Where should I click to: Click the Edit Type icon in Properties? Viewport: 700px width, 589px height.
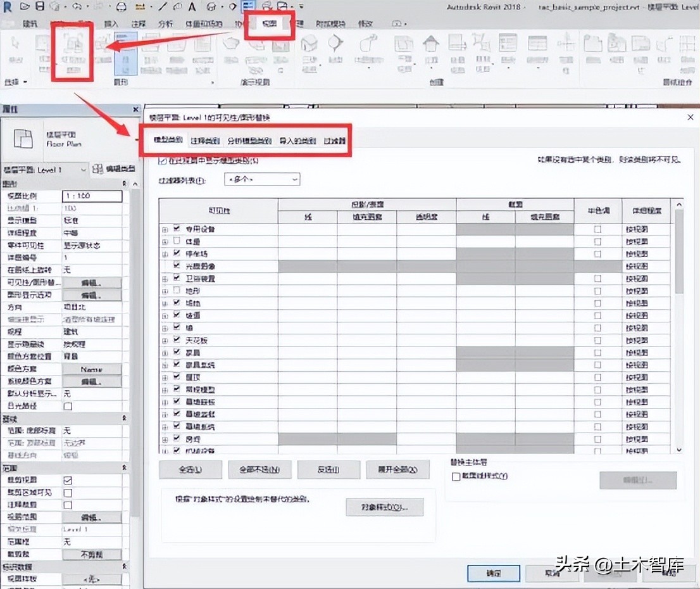click(x=98, y=169)
